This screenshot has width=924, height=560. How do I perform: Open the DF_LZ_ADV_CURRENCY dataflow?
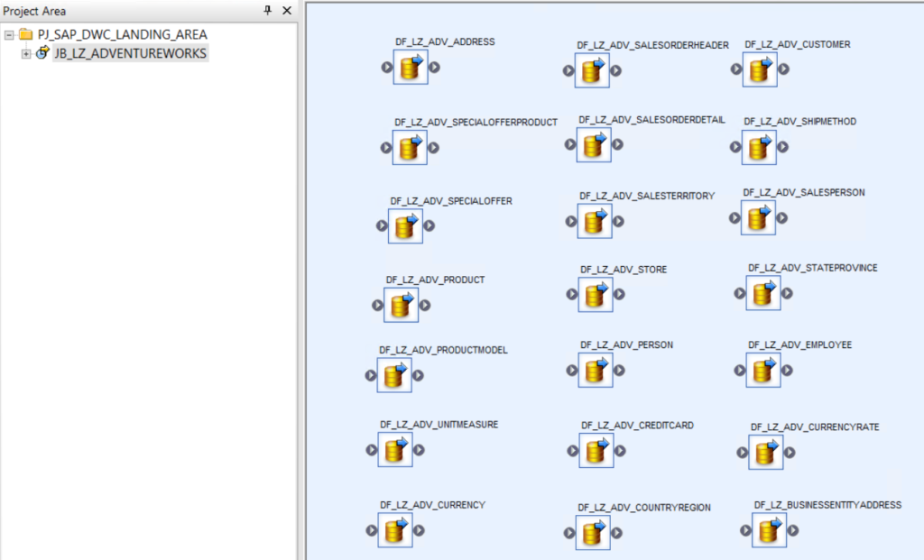click(x=394, y=530)
